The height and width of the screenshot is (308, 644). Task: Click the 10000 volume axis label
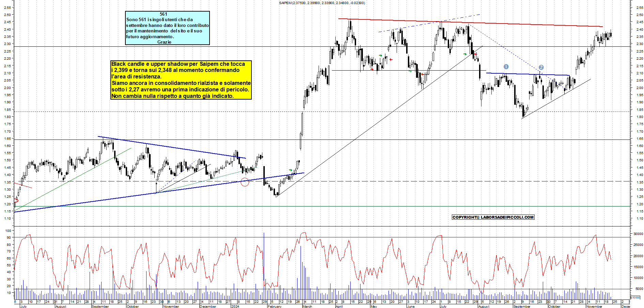(638, 278)
